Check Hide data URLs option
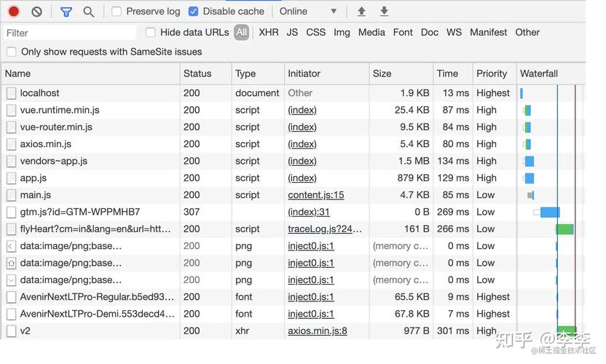 coord(150,33)
